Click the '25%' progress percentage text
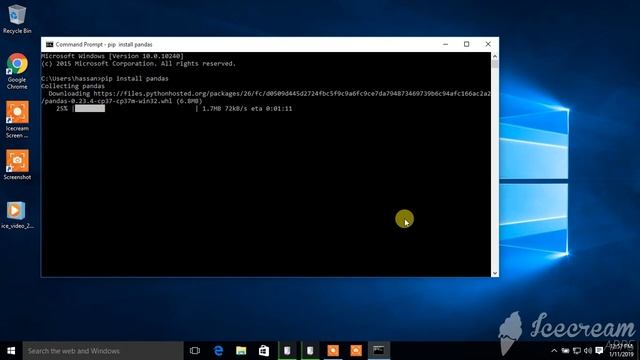The image size is (640, 360). tap(62, 109)
